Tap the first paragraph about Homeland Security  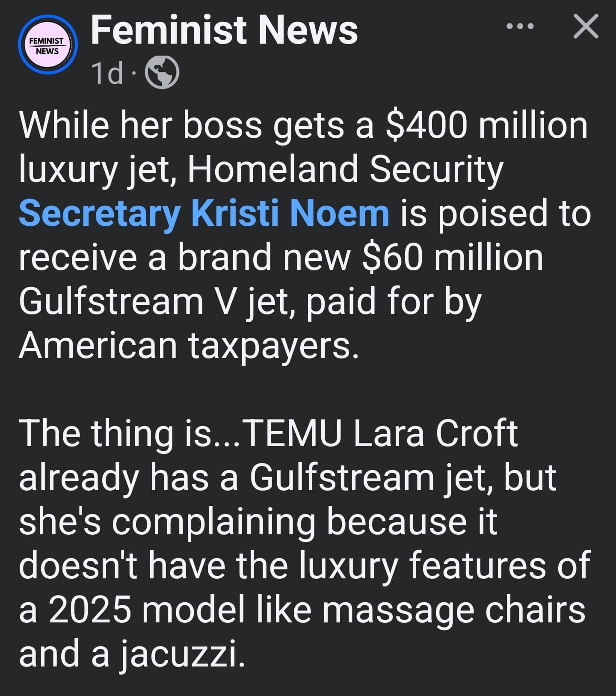[x=305, y=235]
